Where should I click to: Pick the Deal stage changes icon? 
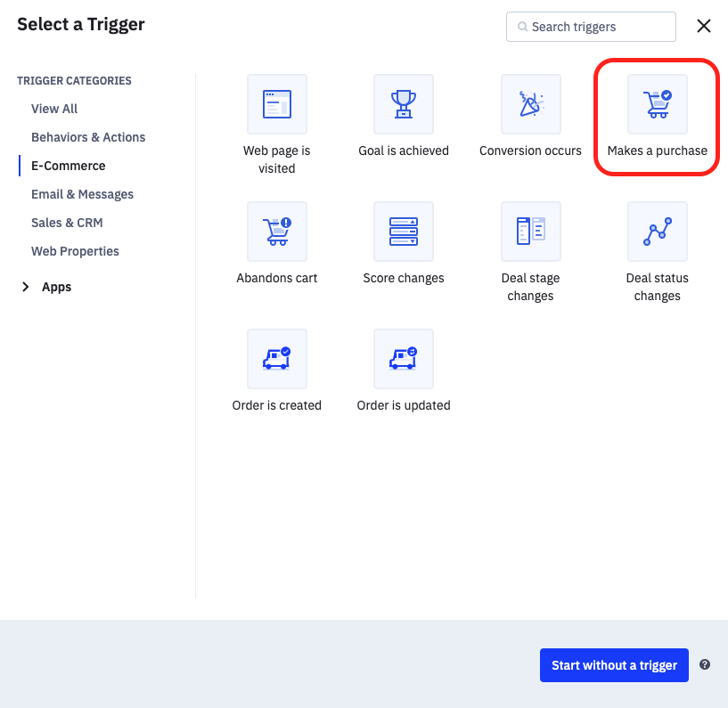pos(531,232)
